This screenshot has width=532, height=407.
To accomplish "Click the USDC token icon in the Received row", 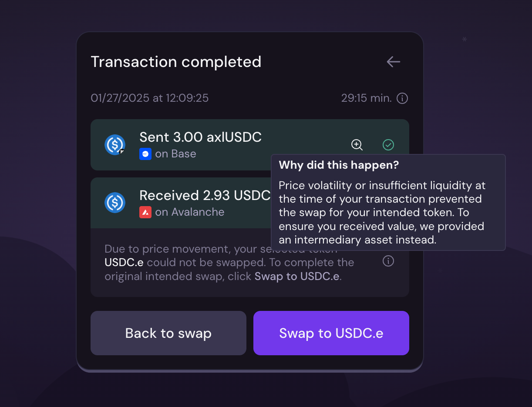I will pyautogui.click(x=115, y=203).
